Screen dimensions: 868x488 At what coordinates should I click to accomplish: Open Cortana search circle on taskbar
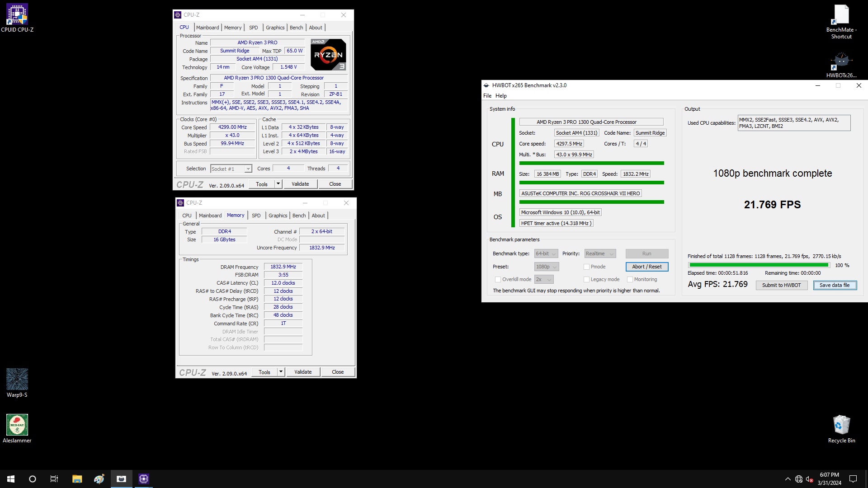click(33, 479)
